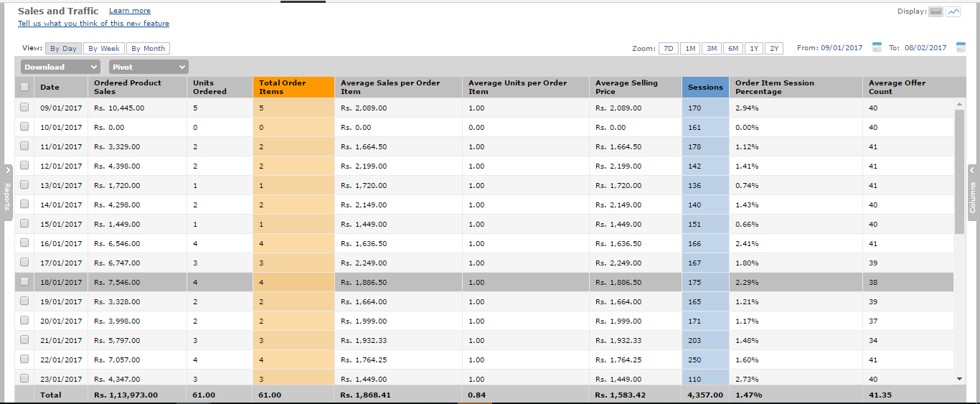Open the Download dropdown
The height and width of the screenshot is (404, 980).
tap(60, 67)
